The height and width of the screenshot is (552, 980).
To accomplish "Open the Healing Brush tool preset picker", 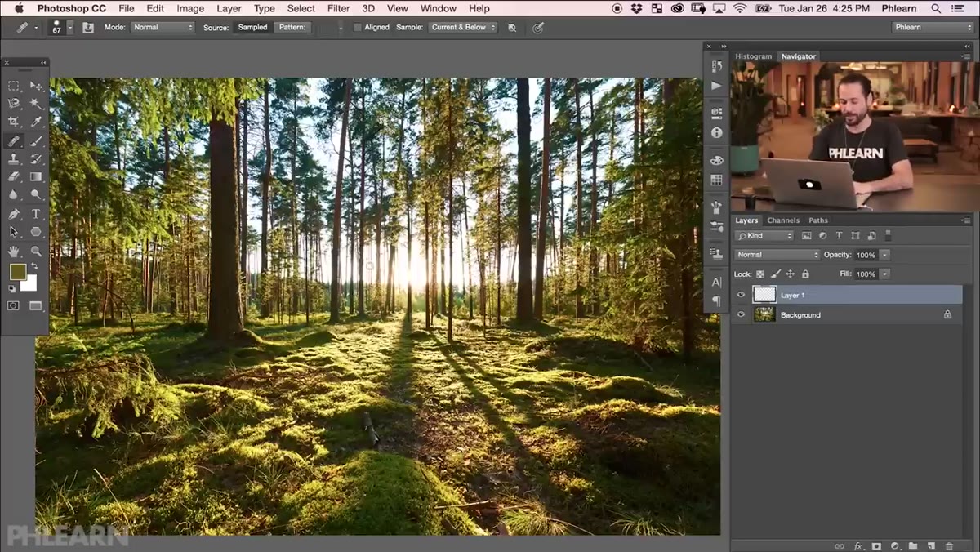I will coord(26,27).
